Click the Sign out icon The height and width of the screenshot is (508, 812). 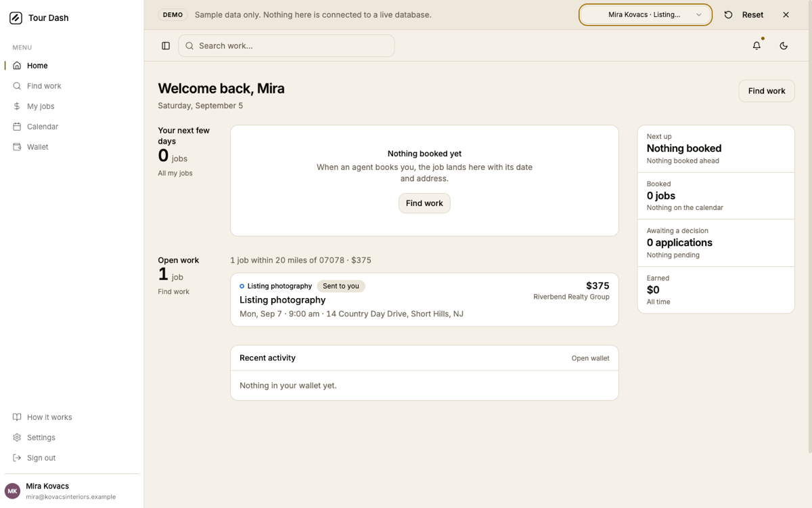point(17,458)
